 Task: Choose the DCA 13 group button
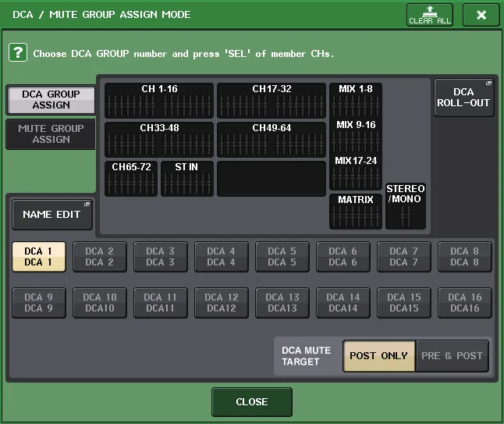(282, 303)
